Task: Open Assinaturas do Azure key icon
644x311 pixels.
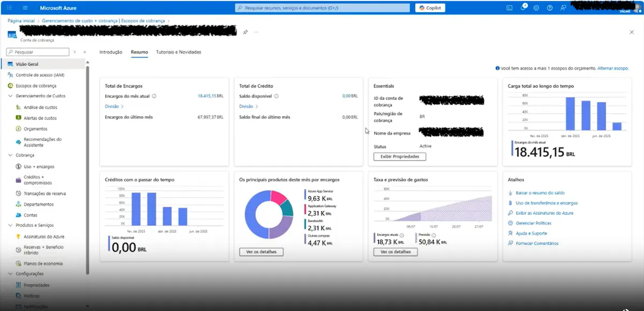Action: tap(19, 236)
